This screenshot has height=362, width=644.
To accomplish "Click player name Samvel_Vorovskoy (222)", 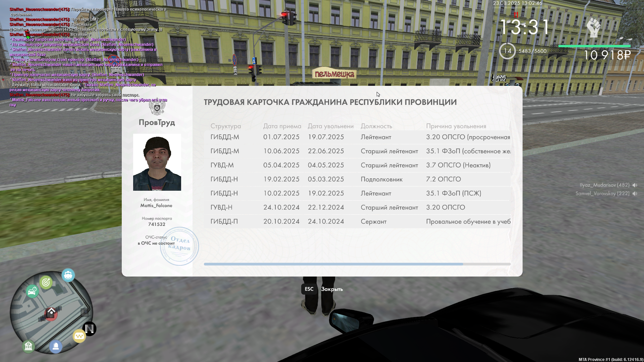I will 602,193.
